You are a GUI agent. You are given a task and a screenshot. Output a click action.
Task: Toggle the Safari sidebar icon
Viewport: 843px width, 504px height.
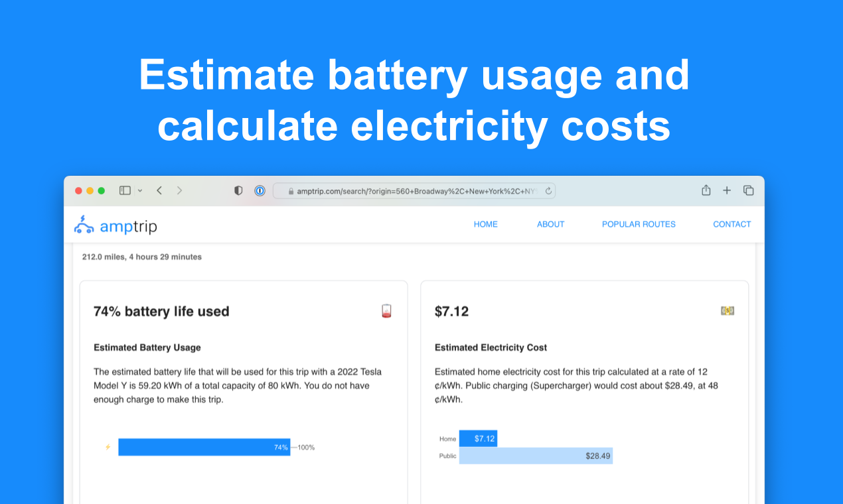tap(125, 190)
